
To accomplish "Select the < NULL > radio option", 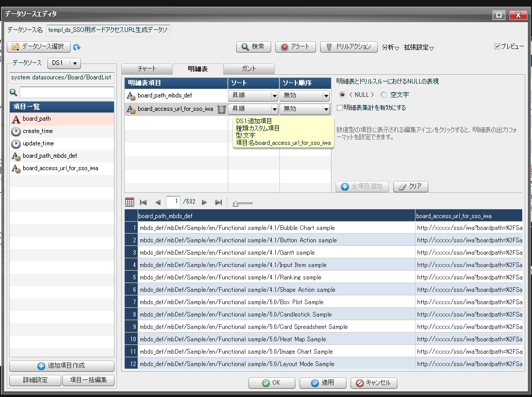I will click(342, 95).
